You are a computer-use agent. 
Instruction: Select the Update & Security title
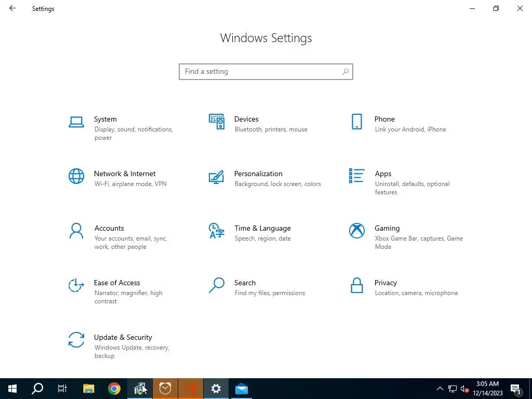[x=123, y=338]
